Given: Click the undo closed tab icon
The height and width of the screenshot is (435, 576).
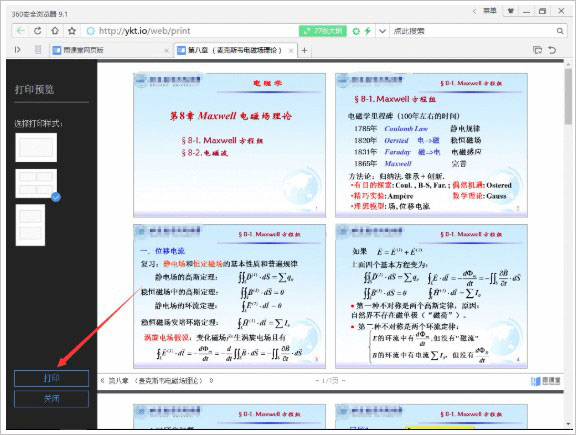Looking at the screenshot, I should 552,50.
